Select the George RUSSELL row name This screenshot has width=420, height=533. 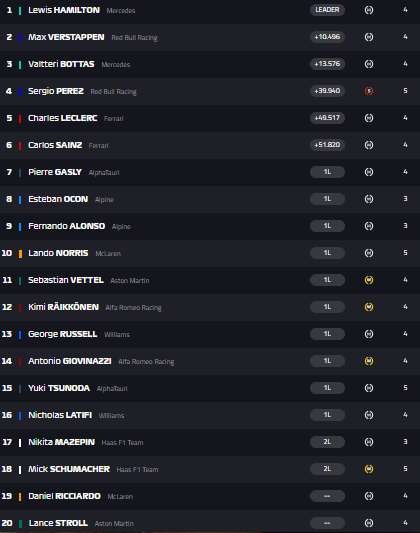63,334
